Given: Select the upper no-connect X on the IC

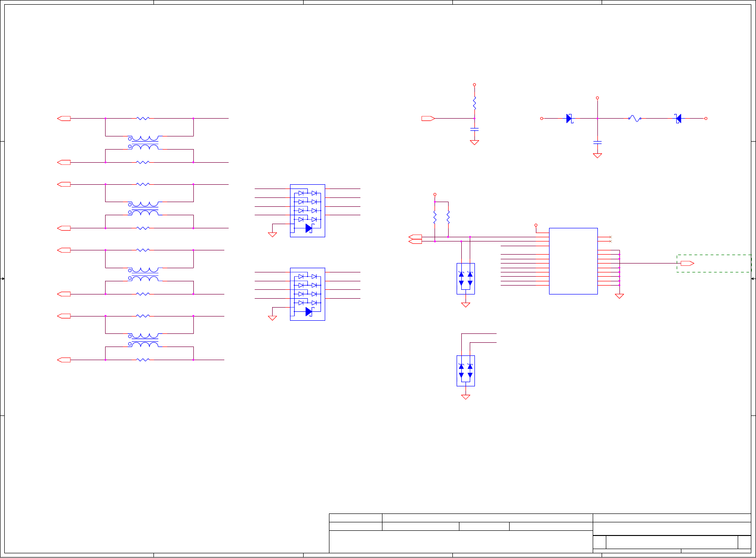Looking at the screenshot, I should (x=610, y=237).
